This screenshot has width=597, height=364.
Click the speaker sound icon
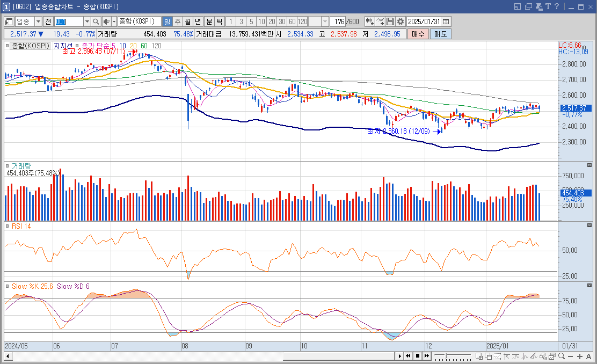[106, 21]
